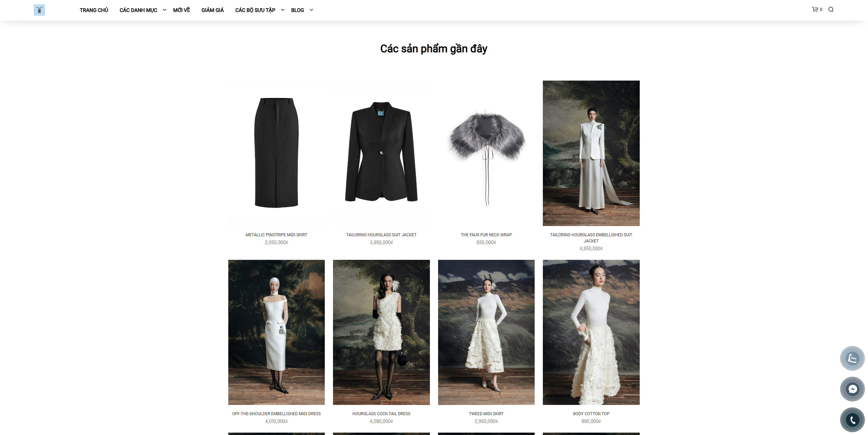This screenshot has height=435, width=868.
Task: Click the Tweed Midi Skirt product photo
Action: tap(486, 332)
